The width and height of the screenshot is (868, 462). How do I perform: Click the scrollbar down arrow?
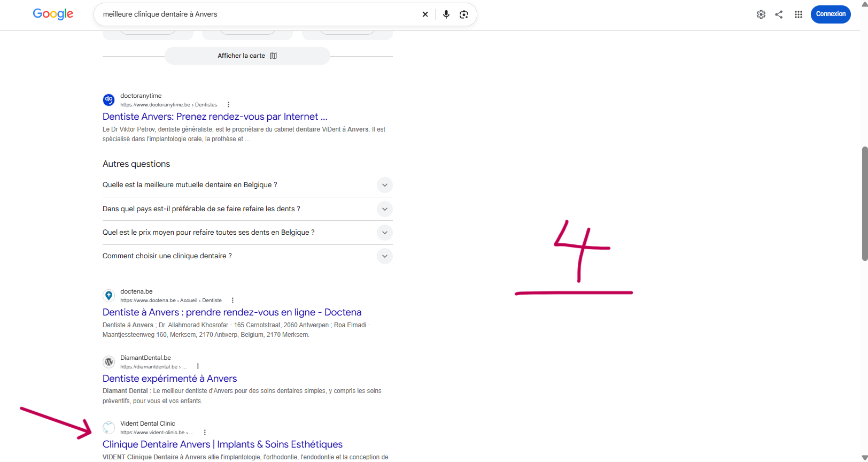point(865,458)
